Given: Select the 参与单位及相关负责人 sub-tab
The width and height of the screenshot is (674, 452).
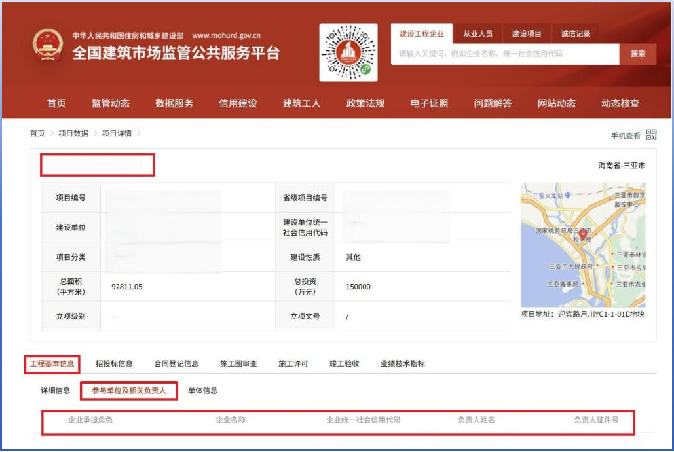Looking at the screenshot, I should 129,391.
